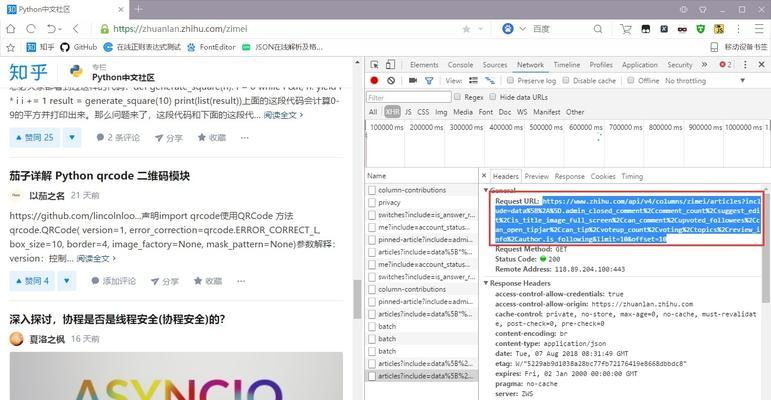Switch to the Response tab

569,176
